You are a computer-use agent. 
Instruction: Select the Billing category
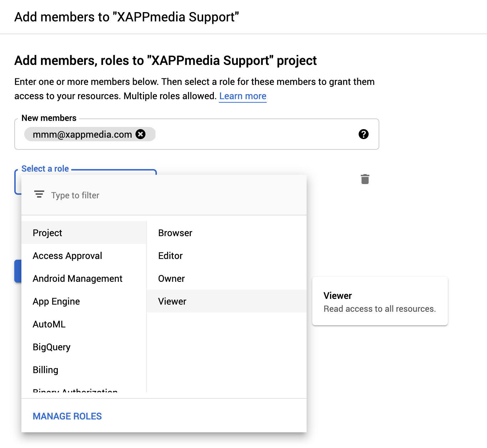[84, 370]
